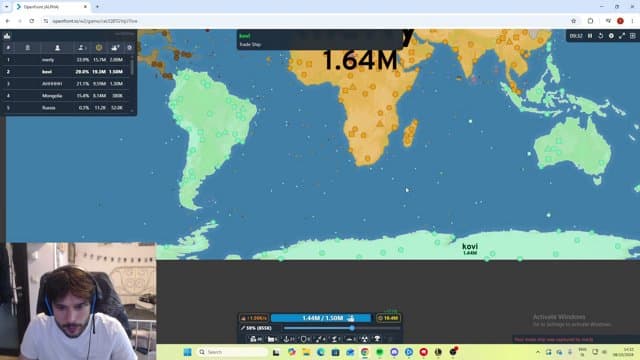The height and width of the screenshot is (360, 640).
Task: Click the leaderboard vertical scrollbar
Action: tap(132, 67)
